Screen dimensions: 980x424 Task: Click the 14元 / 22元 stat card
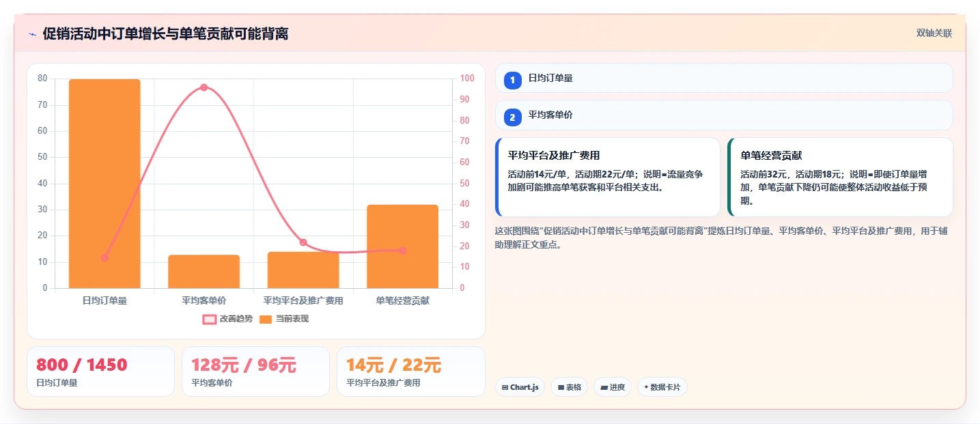pos(410,371)
